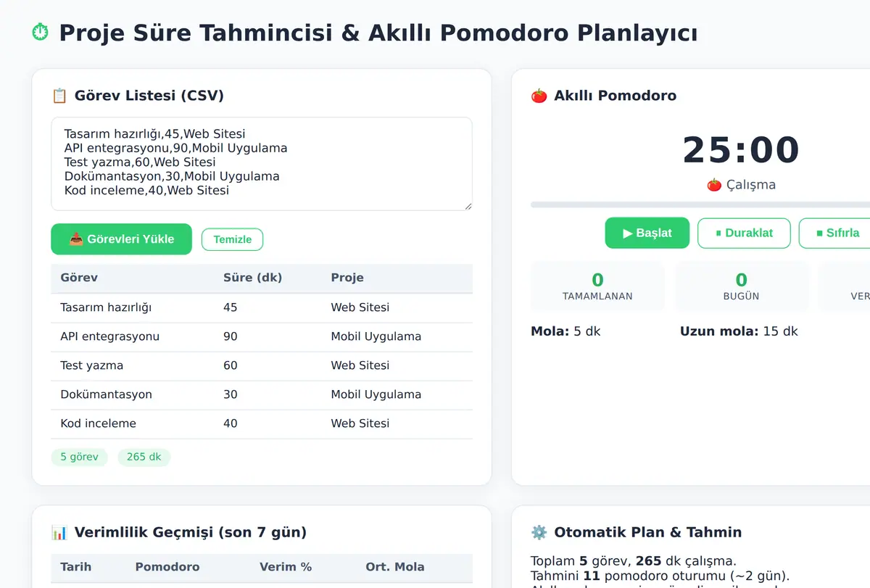Select the Tasarım hazırlığı table row
870x588 pixels.
262,307
